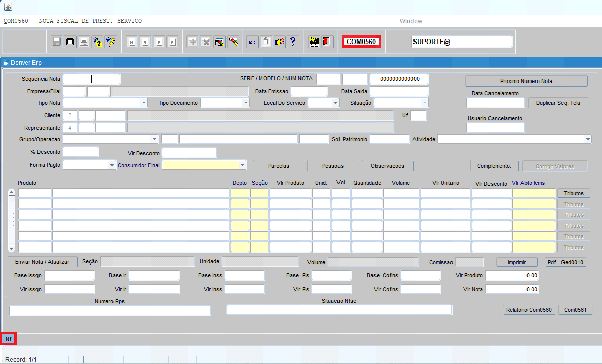Screen dimensions: 602x364
Task: Click the Complemento. button
Action: [x=495, y=166]
